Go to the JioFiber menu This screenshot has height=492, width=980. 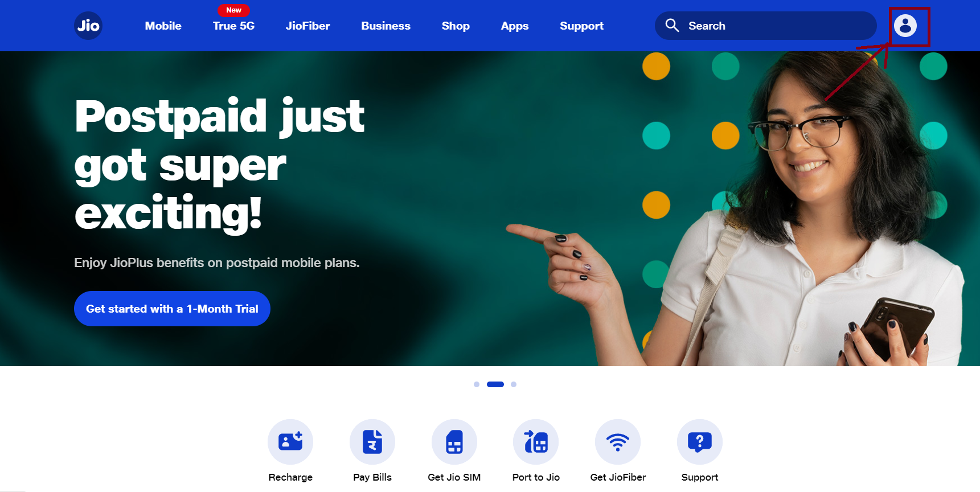tap(308, 26)
